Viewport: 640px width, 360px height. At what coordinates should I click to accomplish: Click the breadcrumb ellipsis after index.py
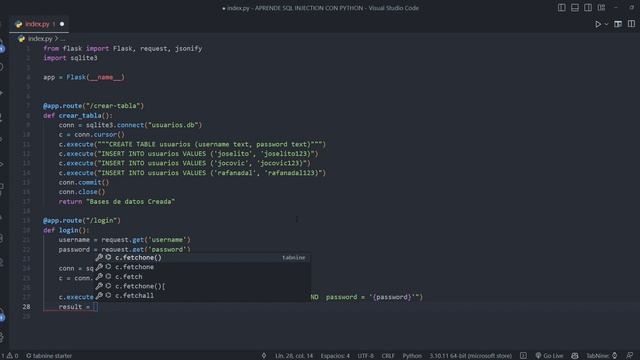click(62, 39)
